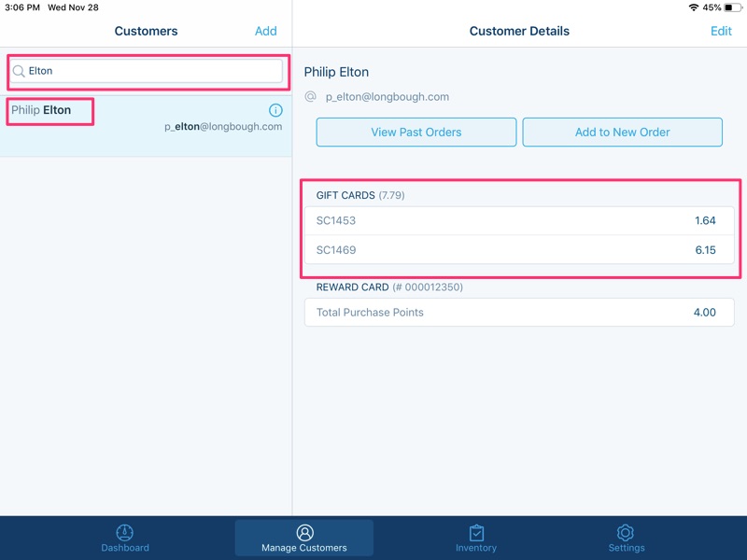Switch to the Customers panel header
Image resolution: width=747 pixels, height=560 pixels.
tap(146, 31)
